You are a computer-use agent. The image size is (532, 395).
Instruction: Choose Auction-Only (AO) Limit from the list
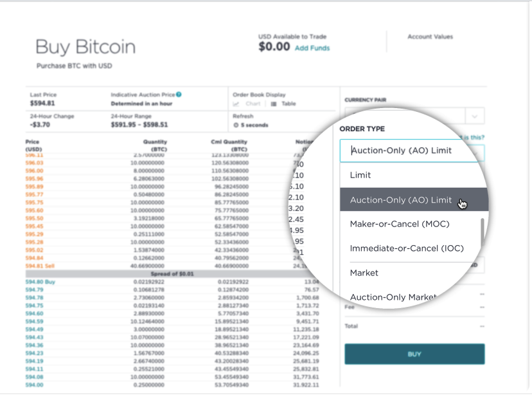(x=414, y=199)
